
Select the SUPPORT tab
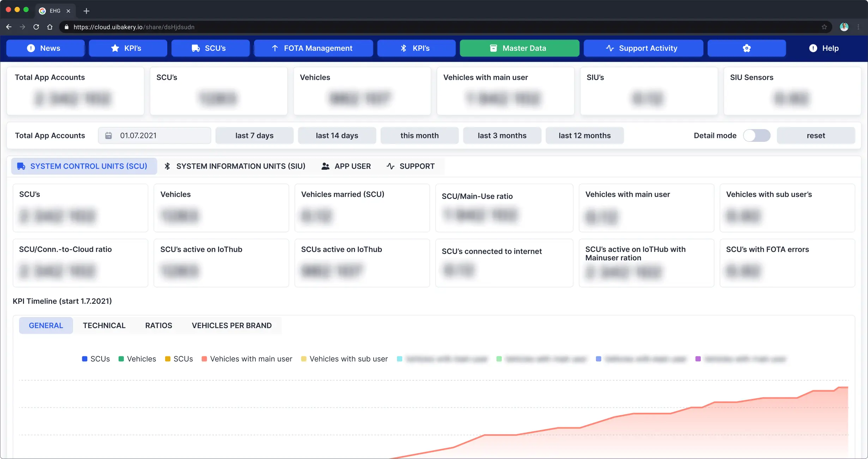410,166
